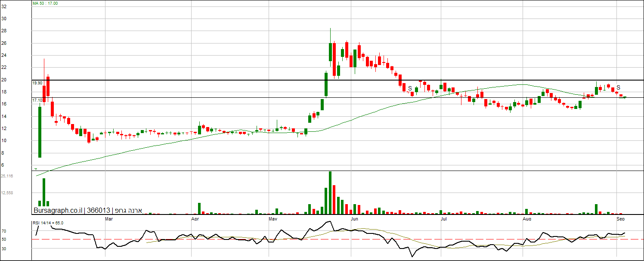Click the Jul month label
This screenshot has height=261, width=644.
pyautogui.click(x=443, y=219)
